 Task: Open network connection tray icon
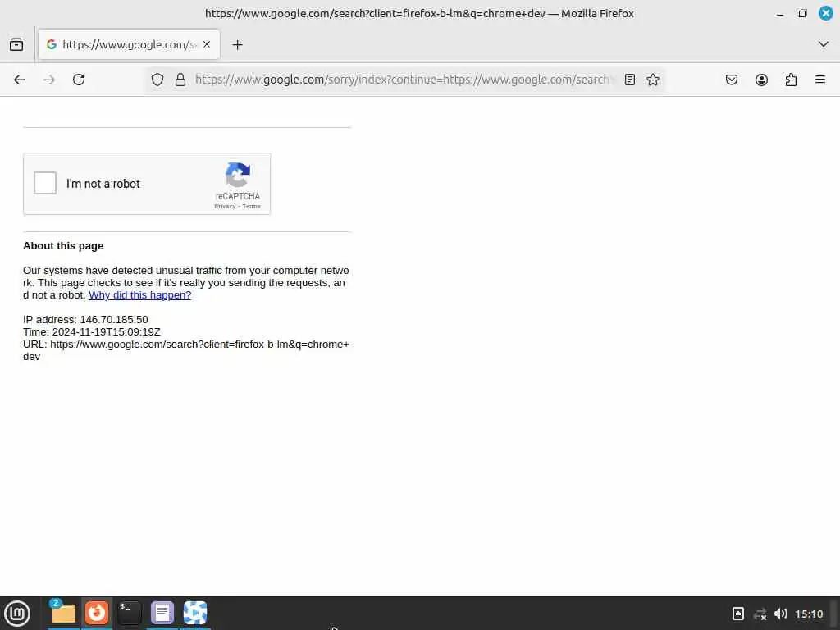pos(760,614)
